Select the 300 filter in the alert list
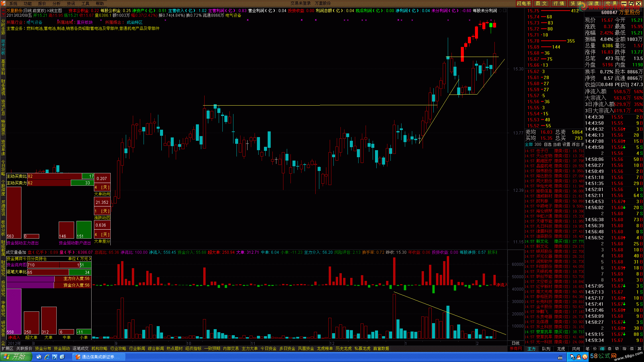644x362 pixels. pos(538,144)
